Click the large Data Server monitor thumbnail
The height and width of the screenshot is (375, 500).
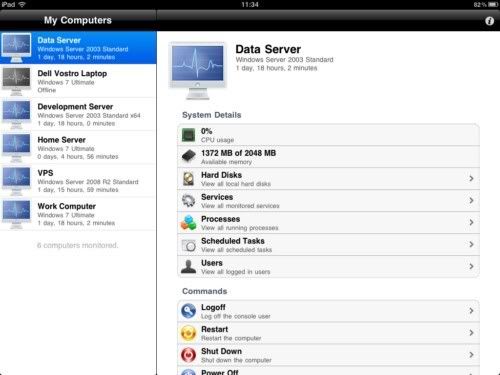[x=198, y=71]
